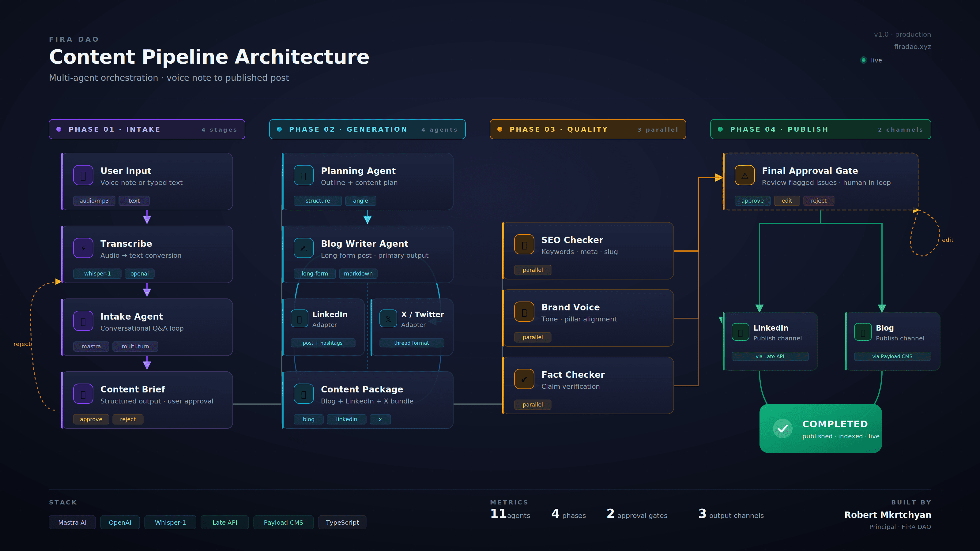Click approve tag in Content Brief card
980x551 pixels.
[x=91, y=419]
